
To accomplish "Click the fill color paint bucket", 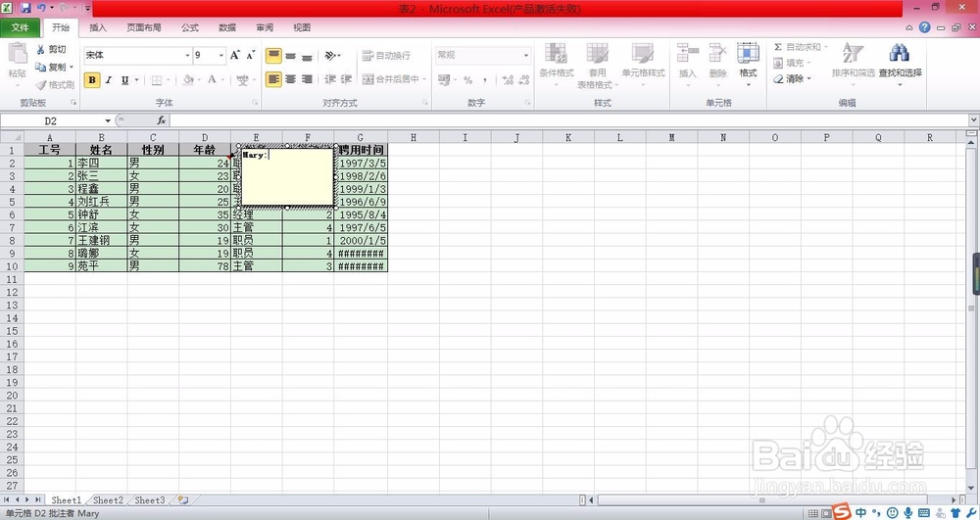I will [x=187, y=80].
